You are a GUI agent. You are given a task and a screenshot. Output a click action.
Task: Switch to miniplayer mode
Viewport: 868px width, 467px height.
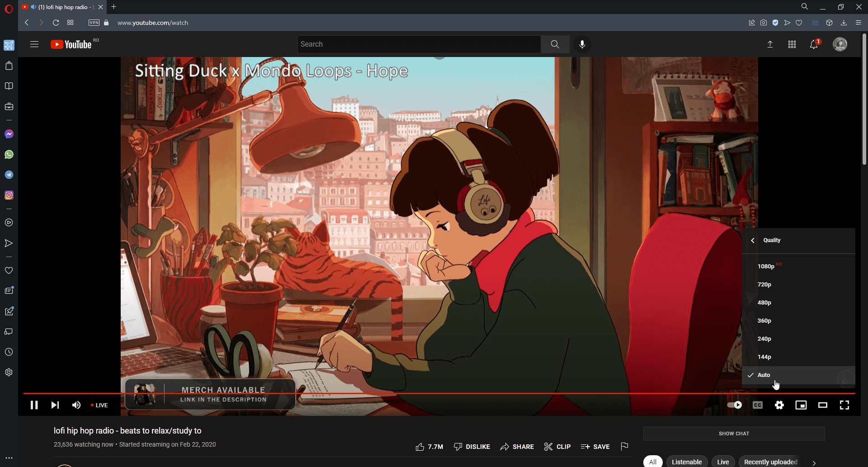801,405
